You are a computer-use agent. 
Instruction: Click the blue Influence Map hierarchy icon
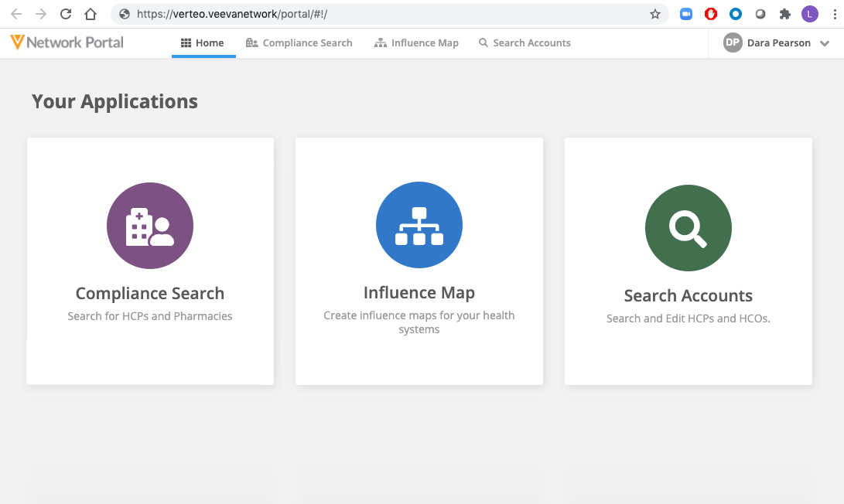click(x=419, y=226)
